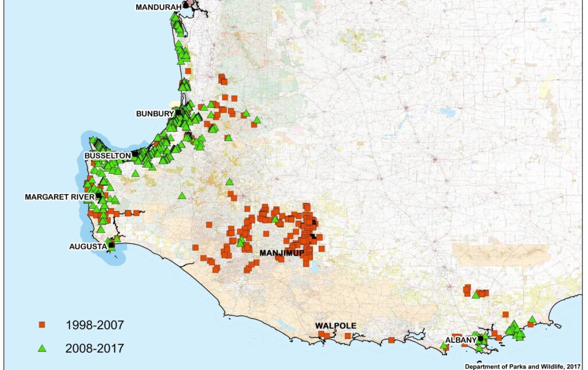Click the MANDURAH city label
This screenshot has width=588, height=370.
[158, 7]
